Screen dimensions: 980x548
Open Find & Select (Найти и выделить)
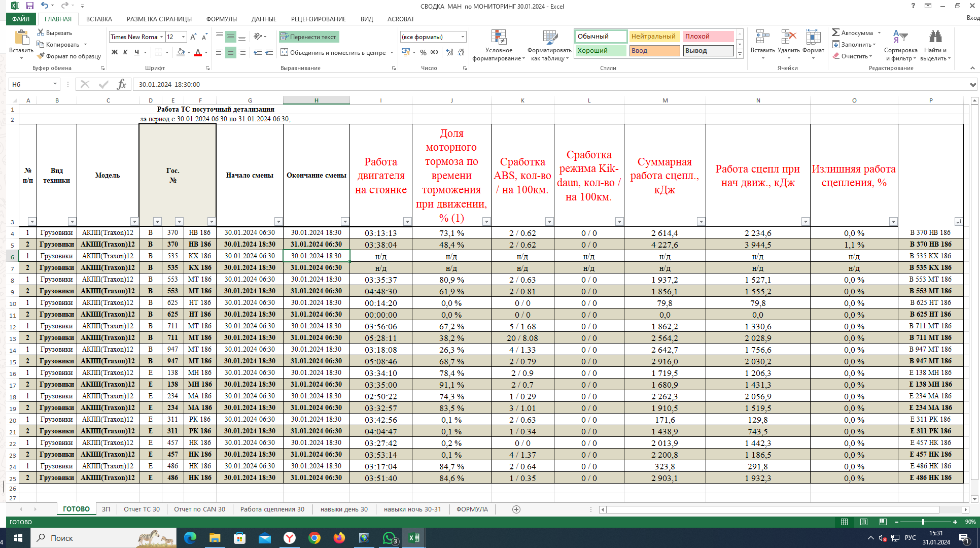coord(935,46)
